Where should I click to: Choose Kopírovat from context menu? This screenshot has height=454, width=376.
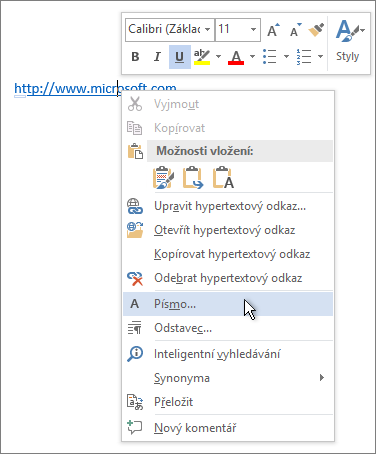tap(228, 128)
